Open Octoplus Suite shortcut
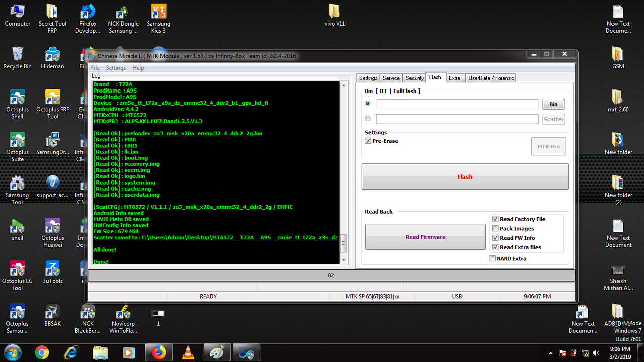 point(18,147)
